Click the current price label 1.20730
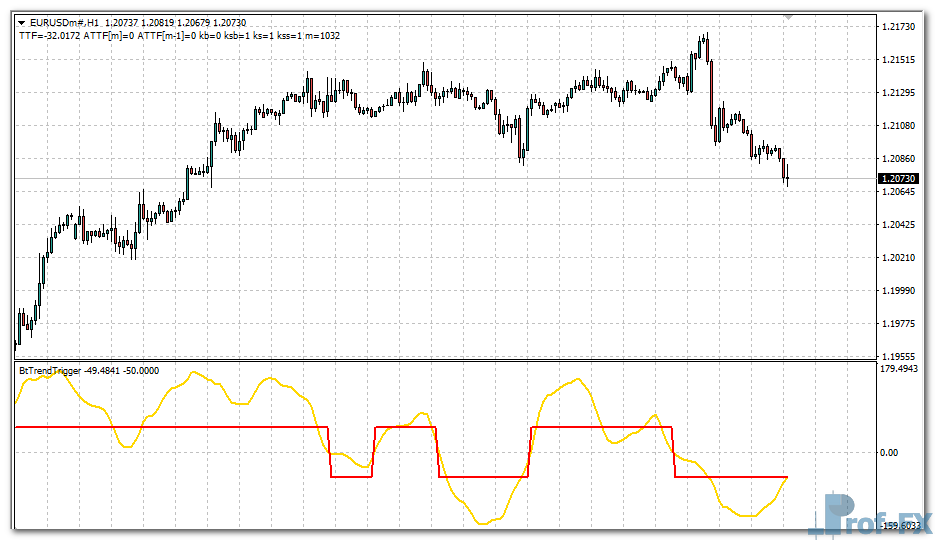This screenshot has height=540, width=935. 897,178
